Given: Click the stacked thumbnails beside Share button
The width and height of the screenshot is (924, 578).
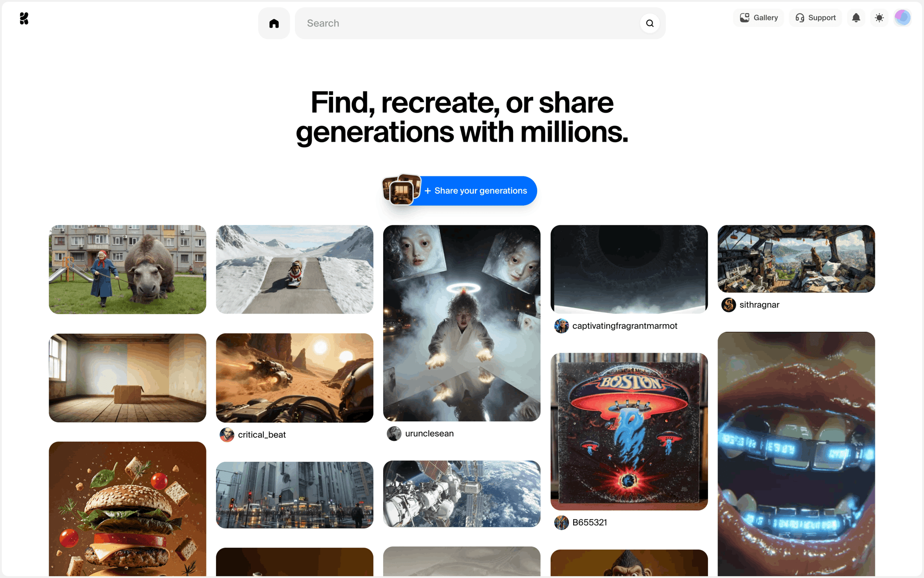Looking at the screenshot, I should point(401,190).
